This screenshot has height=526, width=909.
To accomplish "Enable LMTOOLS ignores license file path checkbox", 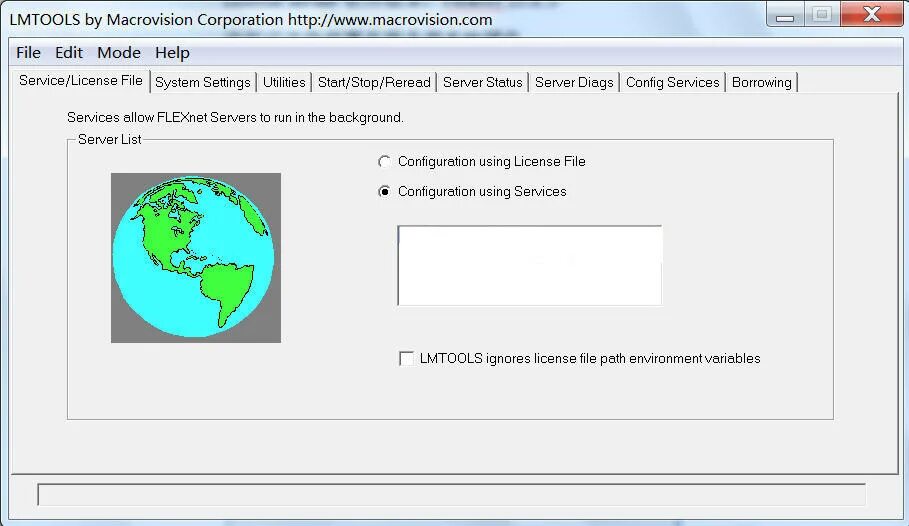I will pyautogui.click(x=406, y=358).
